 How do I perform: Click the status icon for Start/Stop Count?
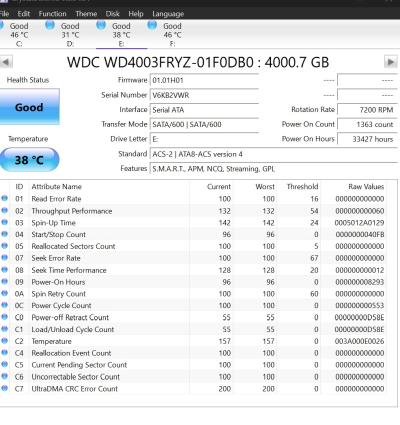pyautogui.click(x=5, y=234)
